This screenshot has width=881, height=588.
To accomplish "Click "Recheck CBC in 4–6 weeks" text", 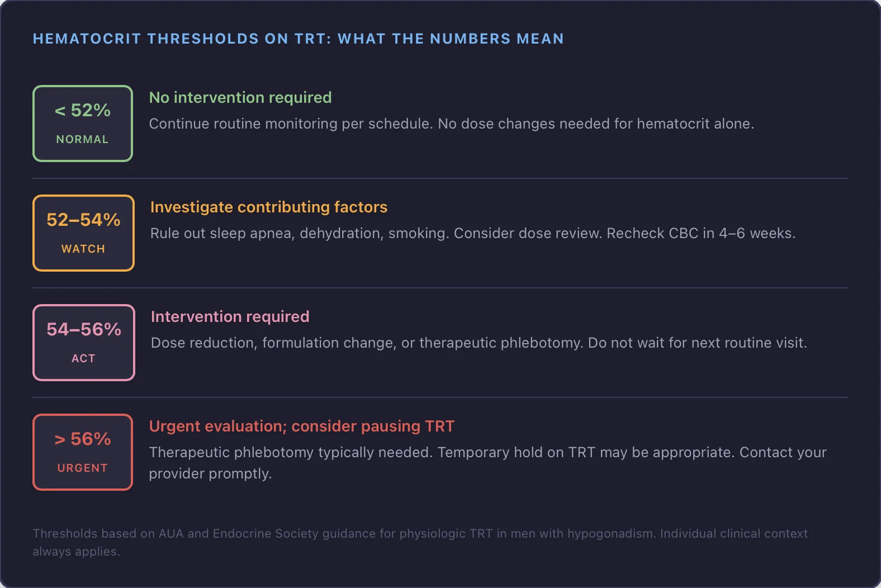I will [701, 234].
